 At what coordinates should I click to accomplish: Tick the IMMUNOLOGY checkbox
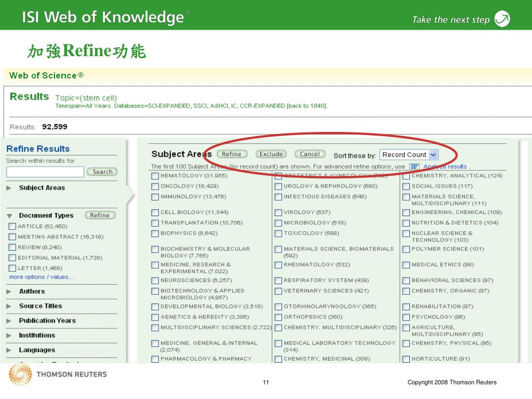155,197
